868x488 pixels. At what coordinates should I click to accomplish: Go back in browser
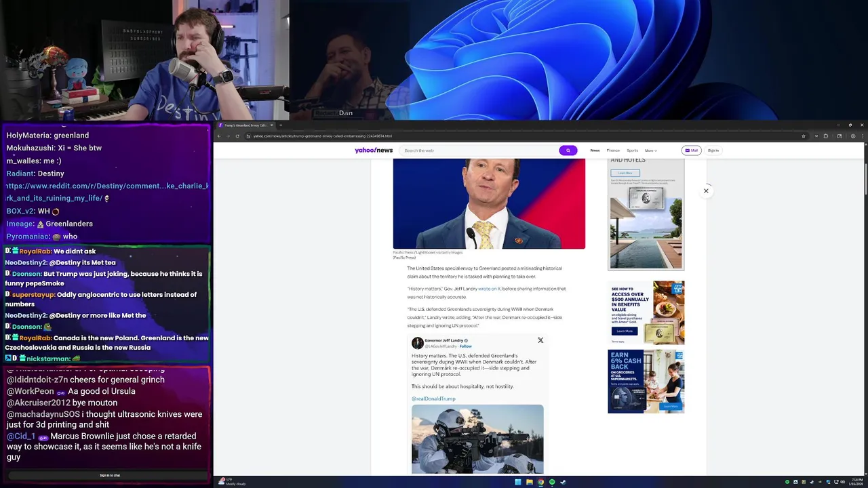pyautogui.click(x=219, y=136)
